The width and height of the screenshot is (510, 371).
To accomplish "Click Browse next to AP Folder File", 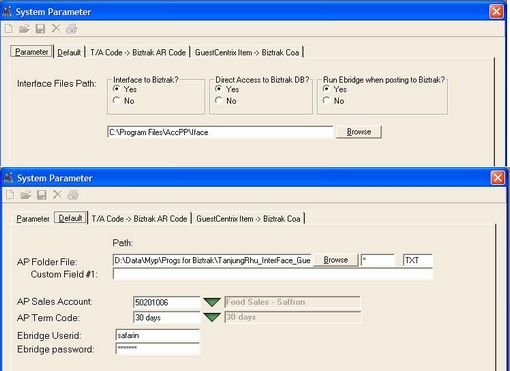I will 336,260.
